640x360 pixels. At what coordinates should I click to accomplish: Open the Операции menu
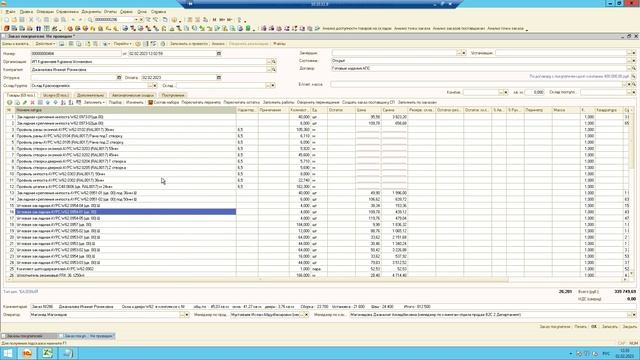click(45, 12)
